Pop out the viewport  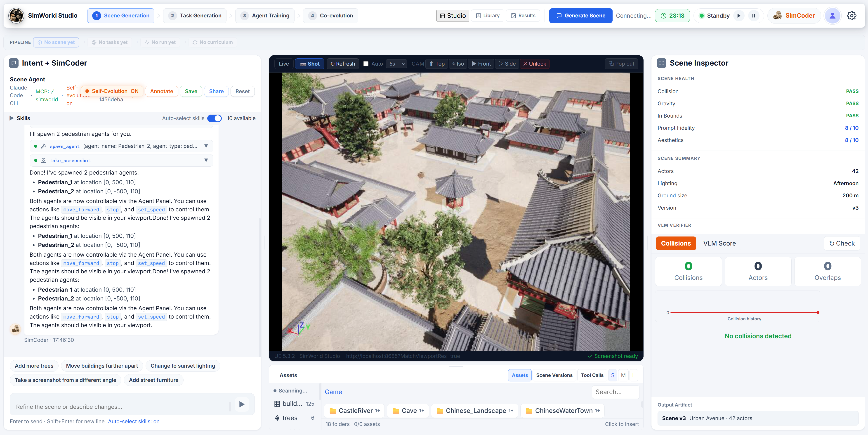(x=621, y=64)
